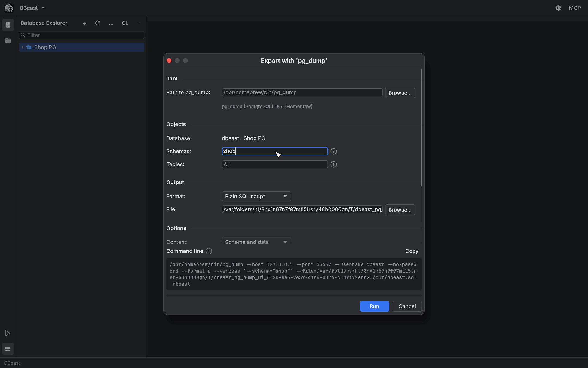The height and width of the screenshot is (368, 588).
Task: Click the run triangle sidebar icon
Action: click(8, 333)
